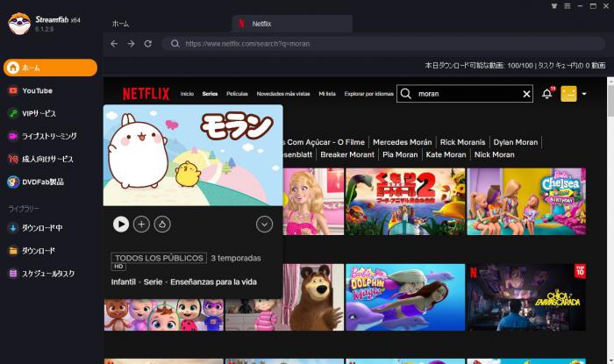The image size is (614, 364).
Task: Open the ホーム sidebar item
Action: (51, 68)
